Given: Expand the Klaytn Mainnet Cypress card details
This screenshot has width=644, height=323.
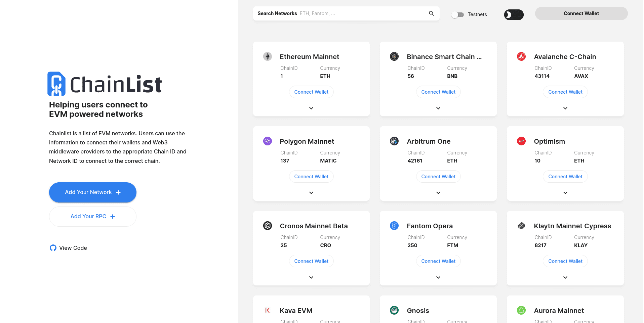Looking at the screenshot, I should pos(565,277).
